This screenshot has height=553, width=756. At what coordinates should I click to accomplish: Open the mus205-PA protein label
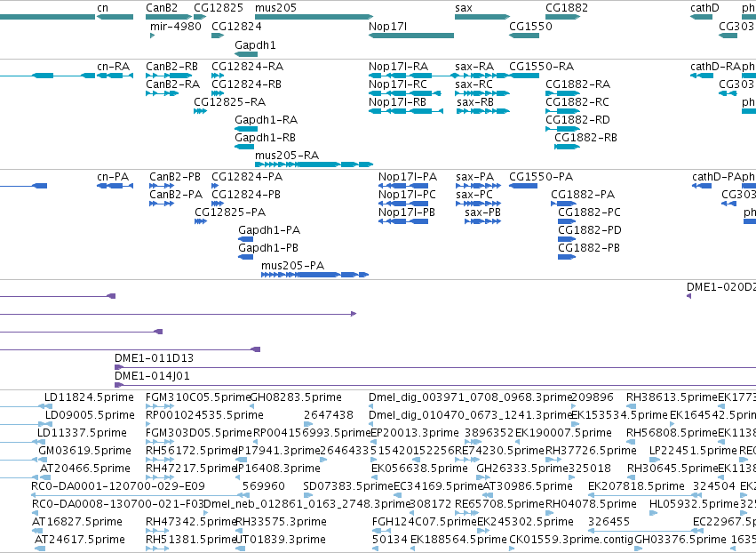tap(292, 266)
